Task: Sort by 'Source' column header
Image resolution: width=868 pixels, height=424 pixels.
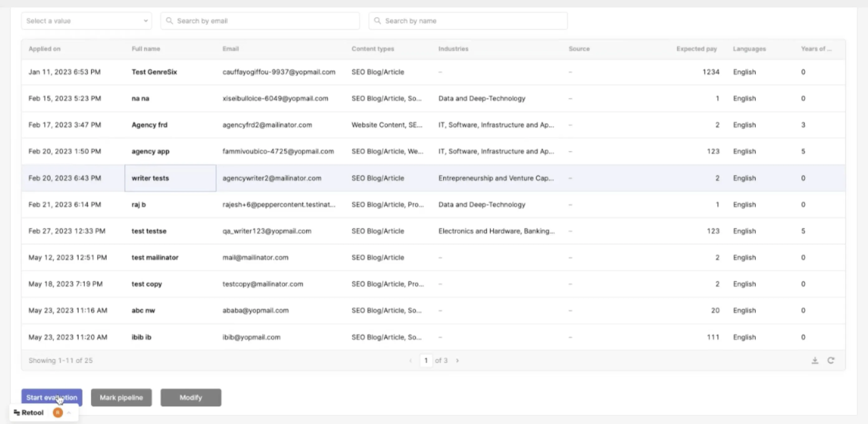Action: point(579,49)
